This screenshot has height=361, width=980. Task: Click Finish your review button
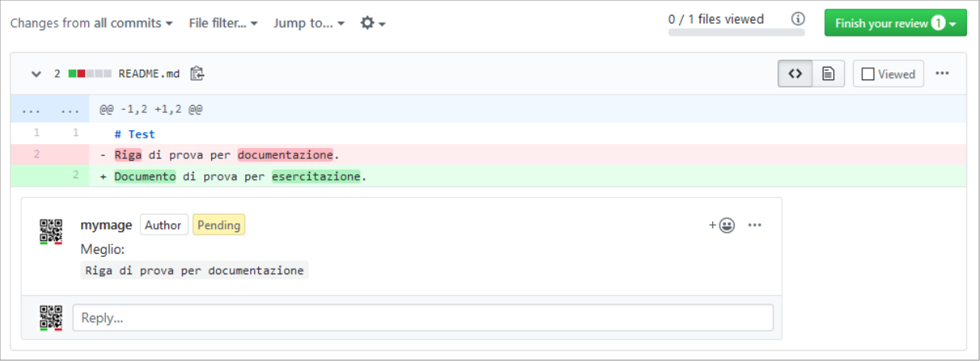(894, 23)
